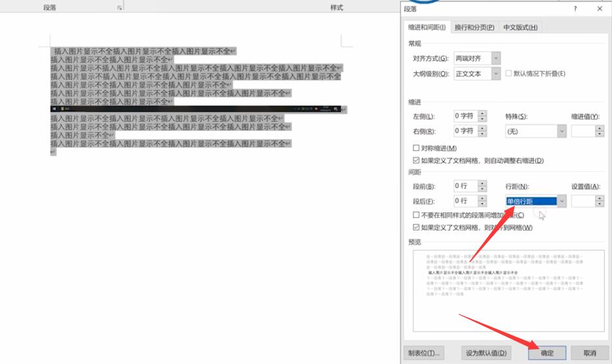Decrease 设置值 with down arrow

[600, 204]
